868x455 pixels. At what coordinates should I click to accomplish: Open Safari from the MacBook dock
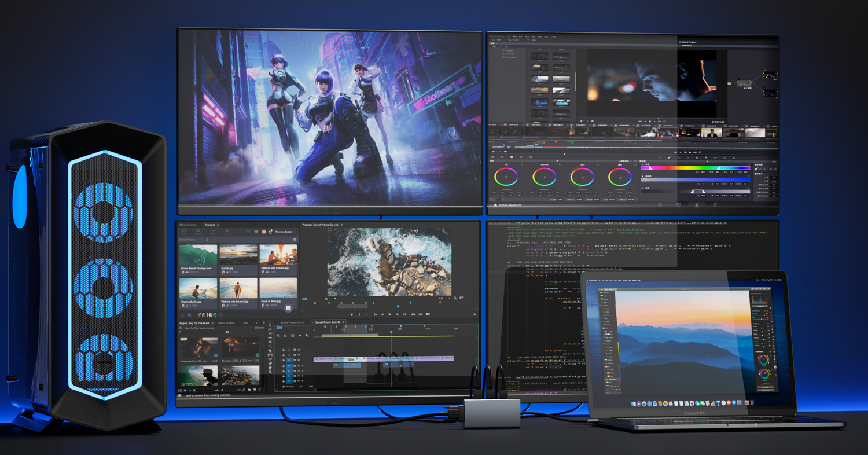pyautogui.click(x=650, y=403)
